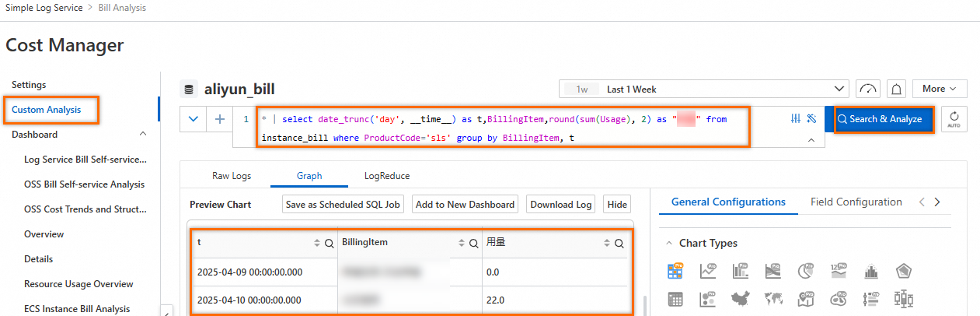Viewport: 980px width, 316px height.
Task: Select the radar chart type
Action: (x=903, y=272)
